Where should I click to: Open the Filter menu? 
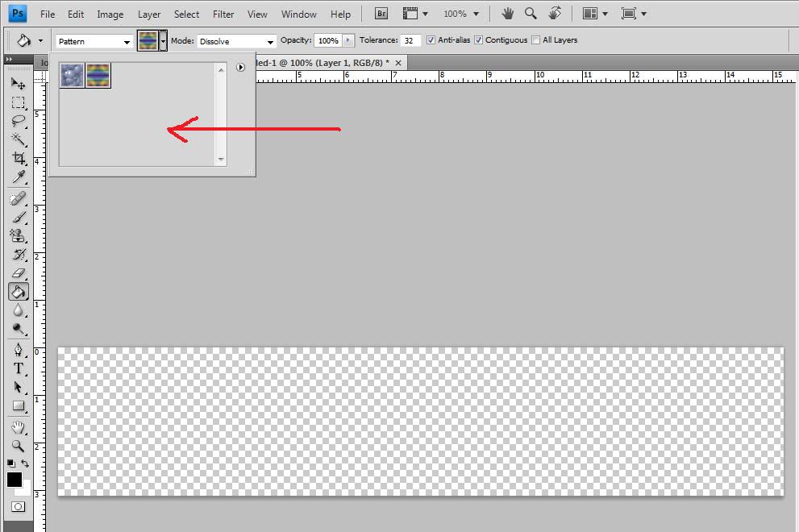(223, 15)
